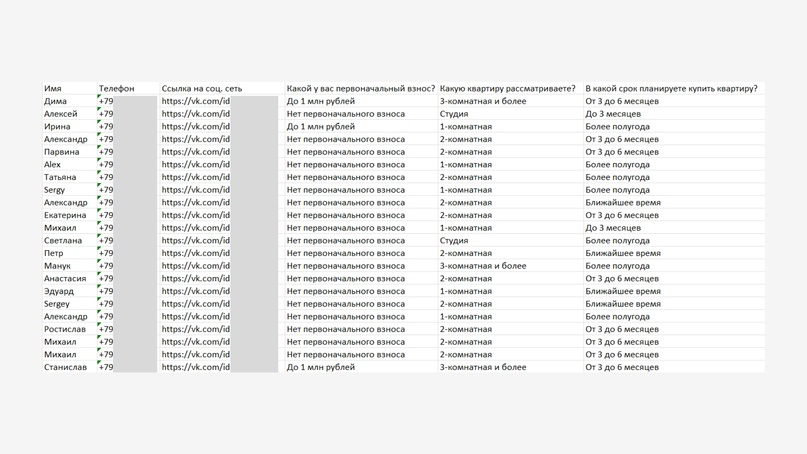The height and width of the screenshot is (454, 807).
Task: Open Светлана's social network link
Action: tap(196, 241)
